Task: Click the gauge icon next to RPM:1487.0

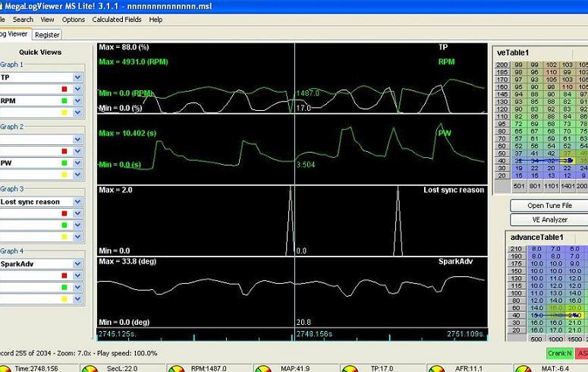Action: pyautogui.click(x=176, y=368)
